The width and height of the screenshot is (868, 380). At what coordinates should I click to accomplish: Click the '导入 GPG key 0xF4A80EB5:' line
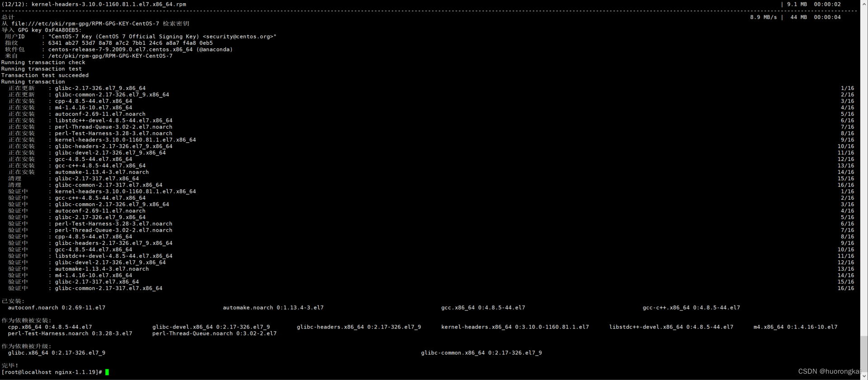click(x=42, y=30)
